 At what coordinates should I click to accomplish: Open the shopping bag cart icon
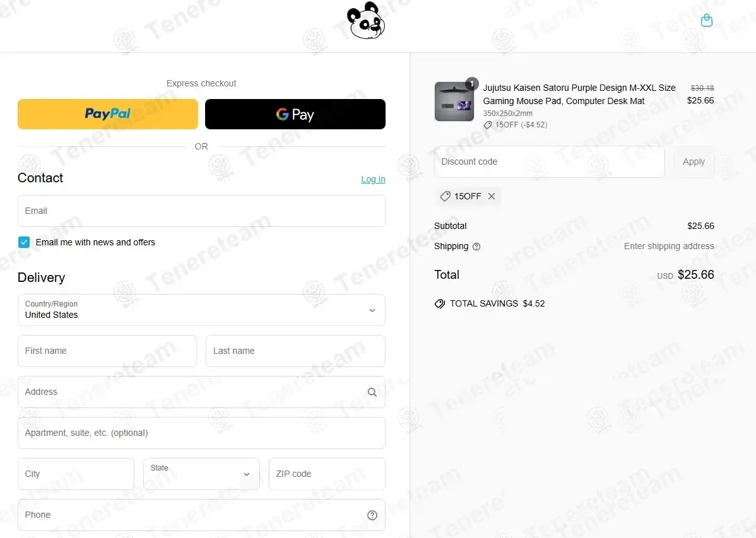(706, 20)
